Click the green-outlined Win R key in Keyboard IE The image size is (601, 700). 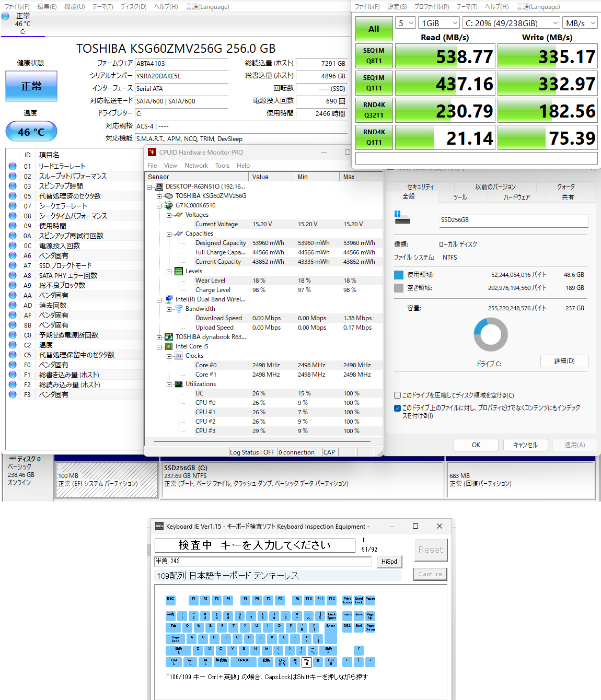coord(307,662)
